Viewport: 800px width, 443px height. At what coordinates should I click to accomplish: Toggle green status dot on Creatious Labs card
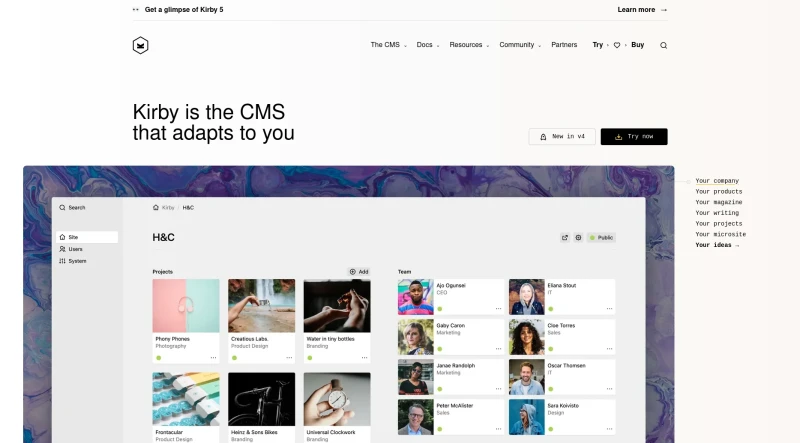[x=234, y=358]
